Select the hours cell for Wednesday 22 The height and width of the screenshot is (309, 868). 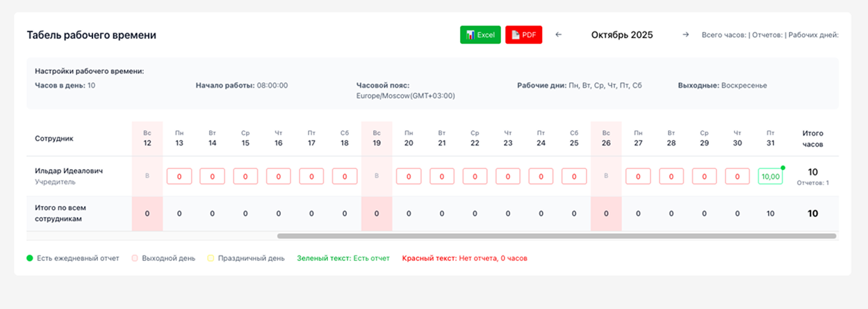pyautogui.click(x=475, y=177)
